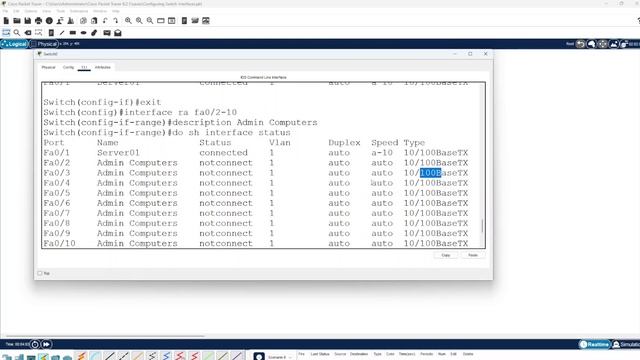Click the Move Object icon in blue bar
The height and width of the screenshot is (360, 640).
(x=602, y=44)
